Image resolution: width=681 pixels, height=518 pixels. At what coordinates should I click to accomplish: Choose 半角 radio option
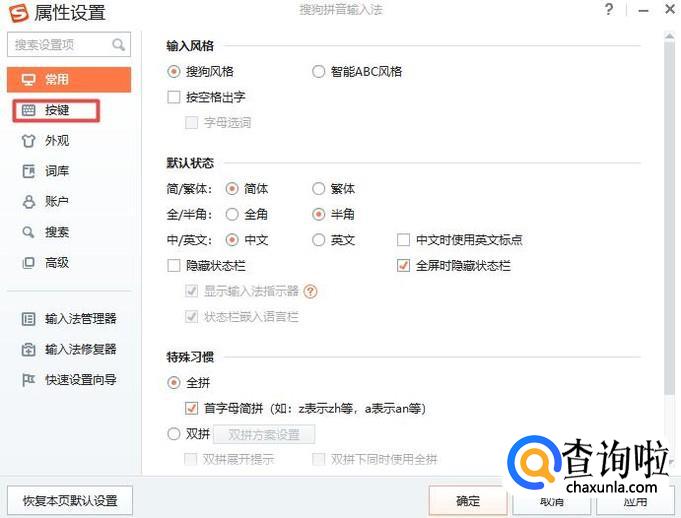(x=318, y=214)
